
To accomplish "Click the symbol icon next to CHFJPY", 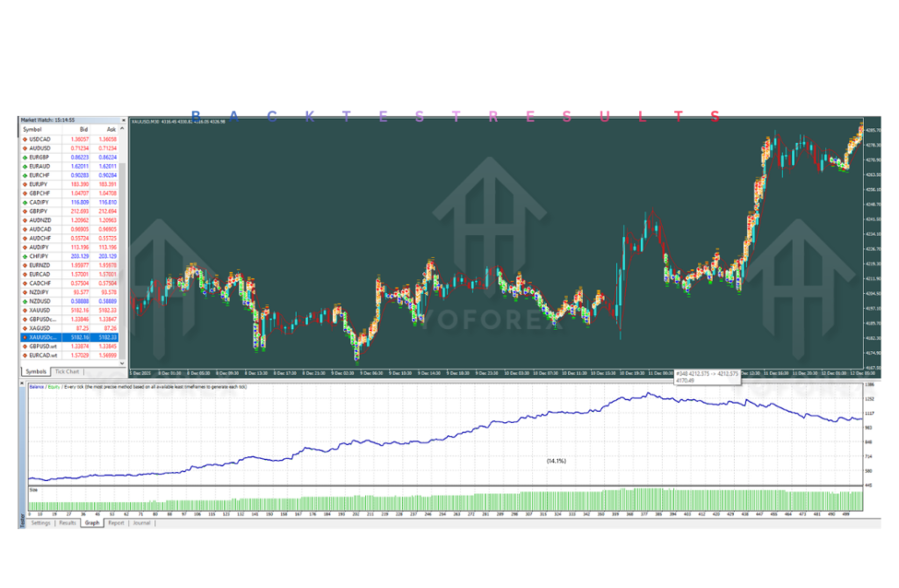I will click(26, 257).
